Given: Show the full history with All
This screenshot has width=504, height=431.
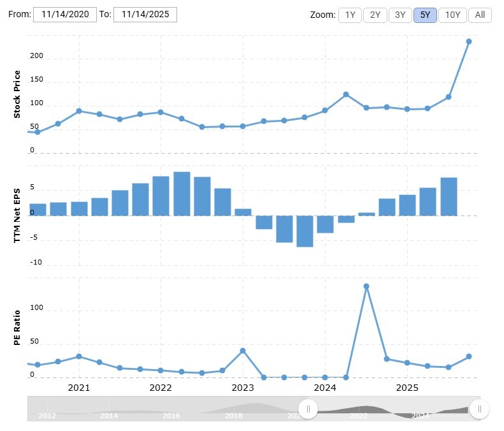Looking at the screenshot, I should click(480, 15).
